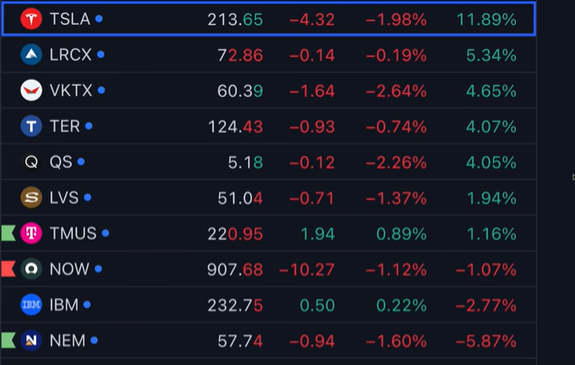Click the blue dot next to NOW

98,269
